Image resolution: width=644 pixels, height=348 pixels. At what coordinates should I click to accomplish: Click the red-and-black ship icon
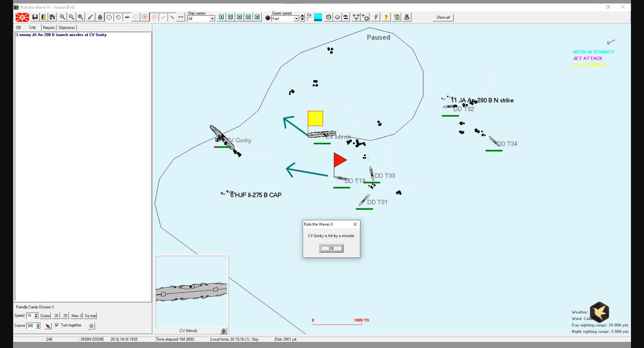[x=346, y=17]
